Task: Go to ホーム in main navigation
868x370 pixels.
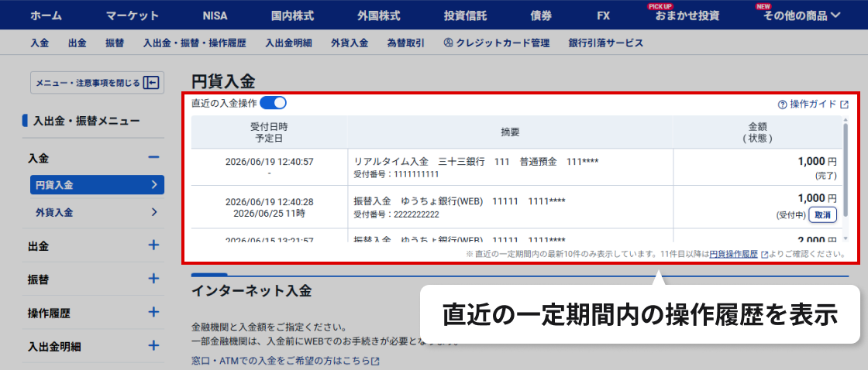Action: tap(46, 15)
